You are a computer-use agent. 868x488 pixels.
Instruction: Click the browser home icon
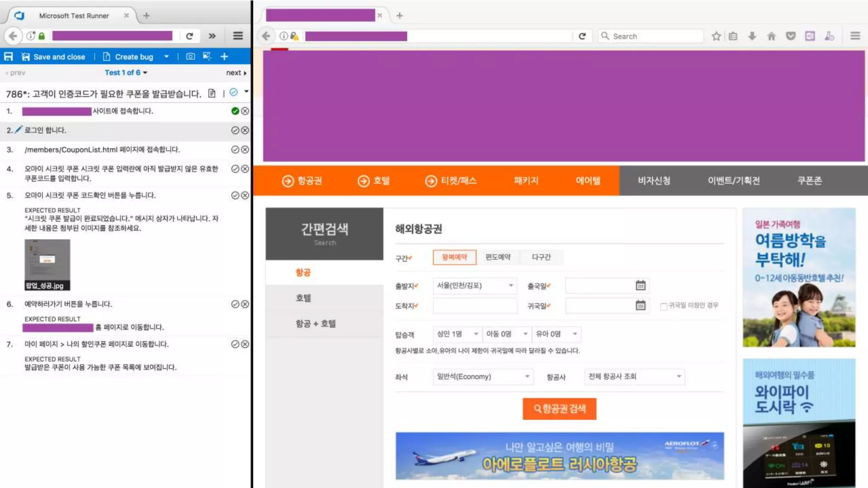tap(771, 36)
